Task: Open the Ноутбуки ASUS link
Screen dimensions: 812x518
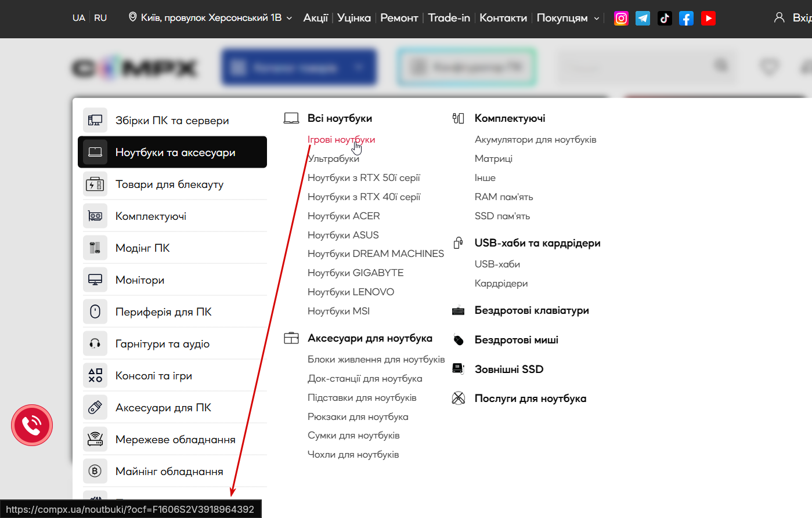Action: click(x=343, y=236)
